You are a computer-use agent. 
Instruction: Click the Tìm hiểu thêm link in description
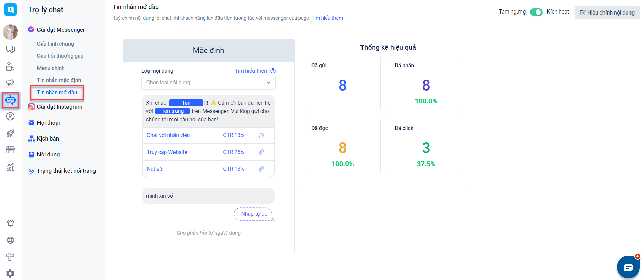(x=327, y=18)
